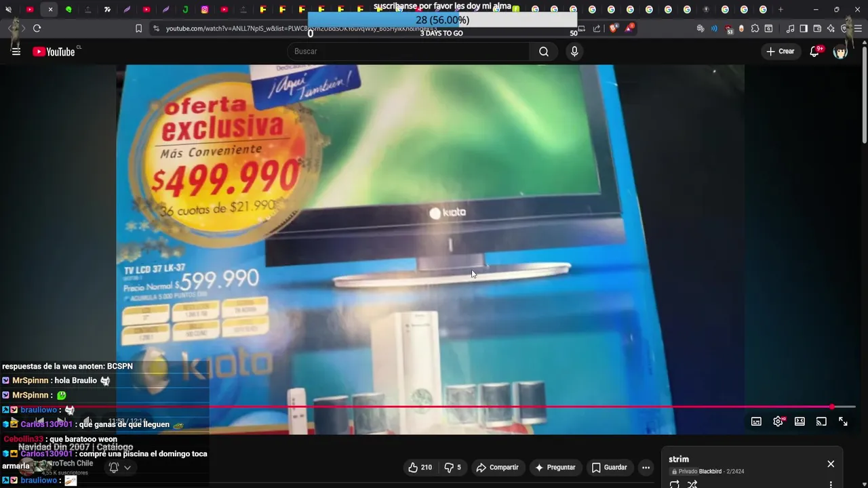The image size is (868, 488).
Task: Toggle playlist loop in strim panel
Action: click(x=674, y=484)
